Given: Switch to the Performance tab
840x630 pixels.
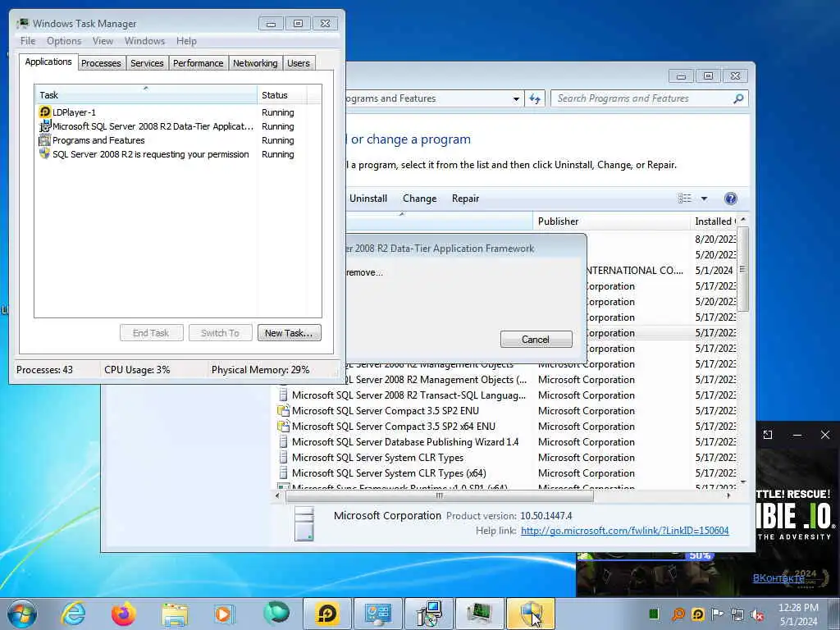Looking at the screenshot, I should point(199,63).
